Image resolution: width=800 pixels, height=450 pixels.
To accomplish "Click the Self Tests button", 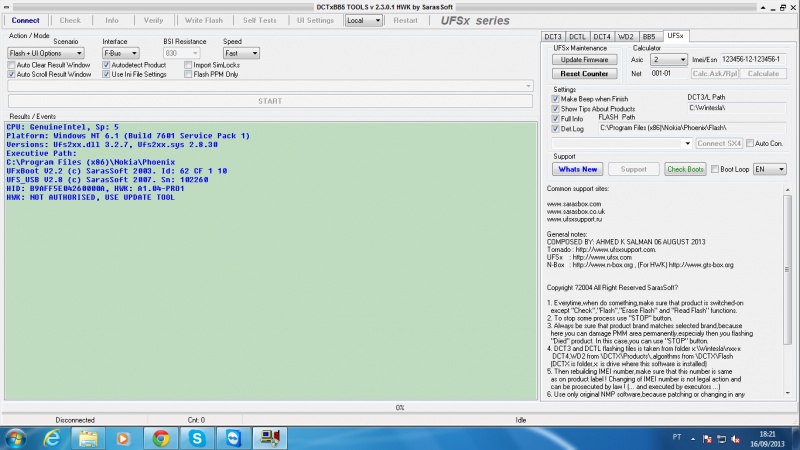I will click(x=259, y=20).
